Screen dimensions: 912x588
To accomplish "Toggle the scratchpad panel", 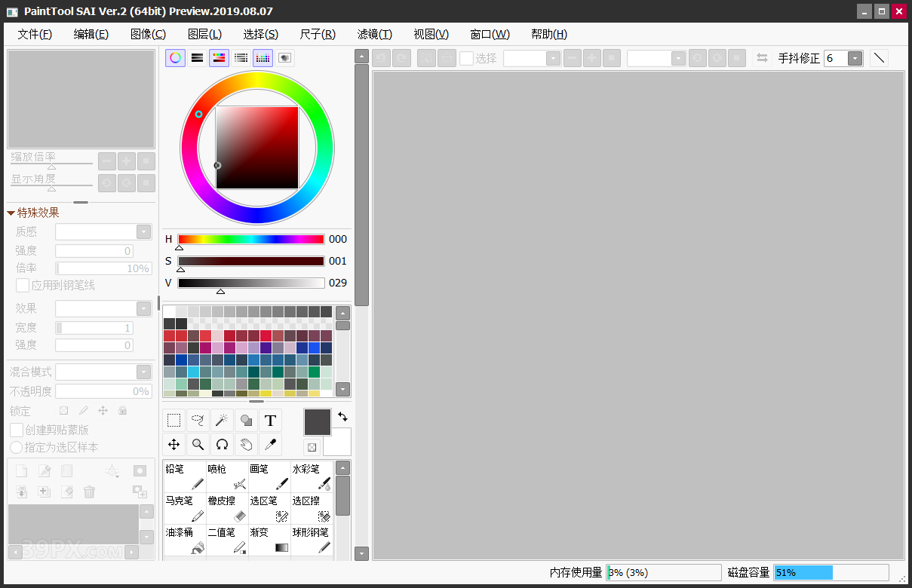I will (x=284, y=58).
